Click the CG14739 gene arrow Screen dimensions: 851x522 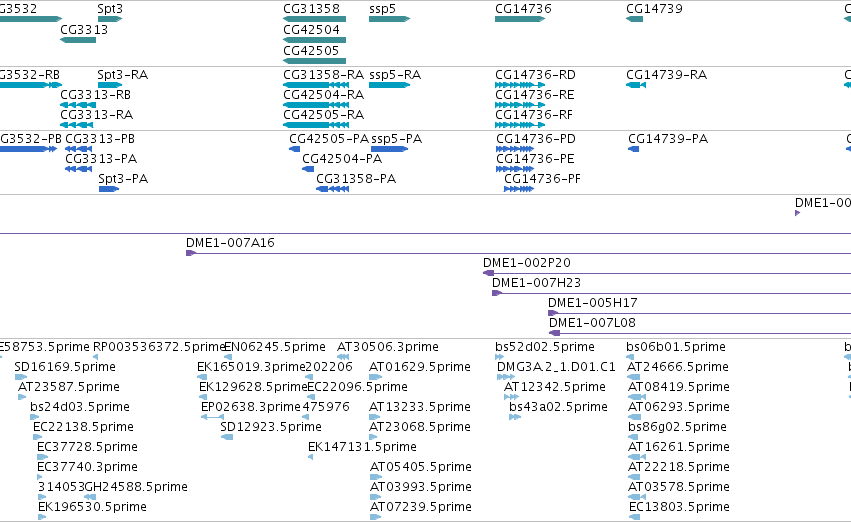click(x=634, y=19)
